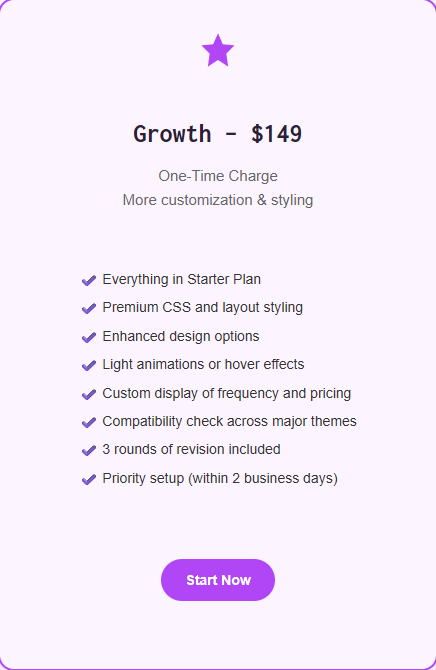Click the Enhanced design options text
The height and width of the screenshot is (670, 436).
(x=181, y=336)
